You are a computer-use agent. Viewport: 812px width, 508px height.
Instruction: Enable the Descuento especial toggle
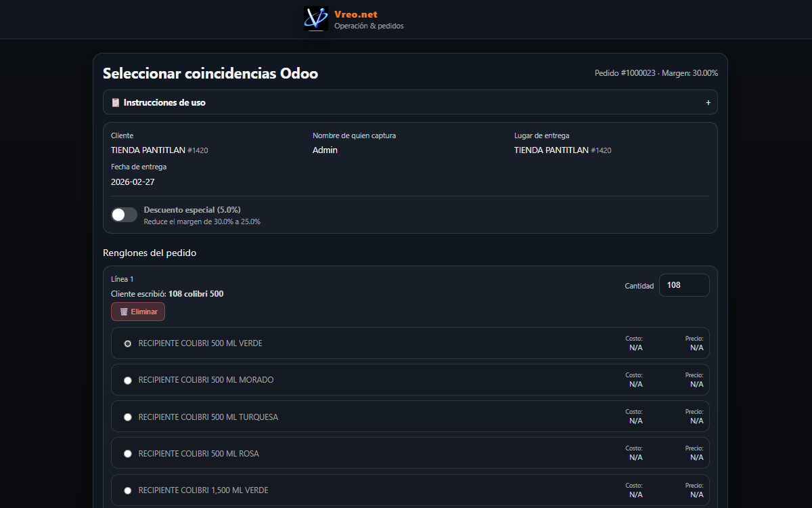[125, 215]
